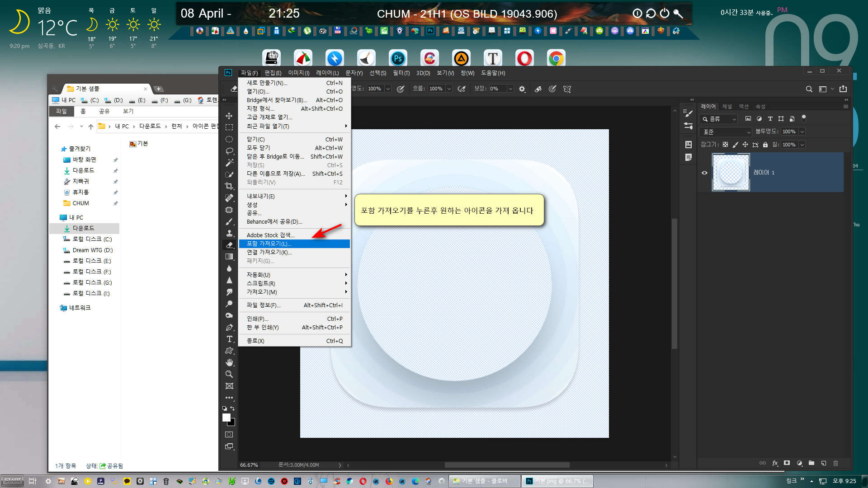Viewport: 868px width, 488px height.
Task: Create a new layer group folder
Action: coord(811,463)
